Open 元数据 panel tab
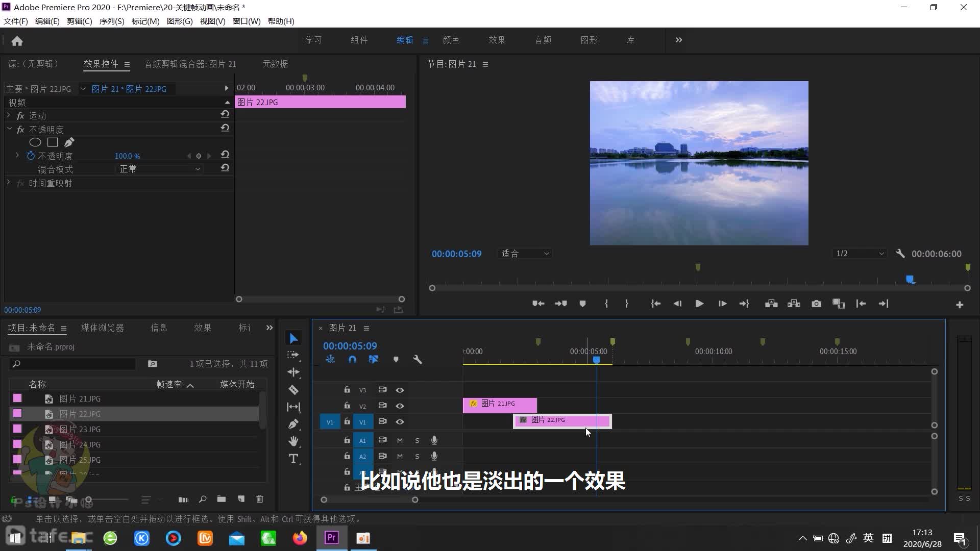Image resolution: width=980 pixels, height=551 pixels. coord(275,64)
